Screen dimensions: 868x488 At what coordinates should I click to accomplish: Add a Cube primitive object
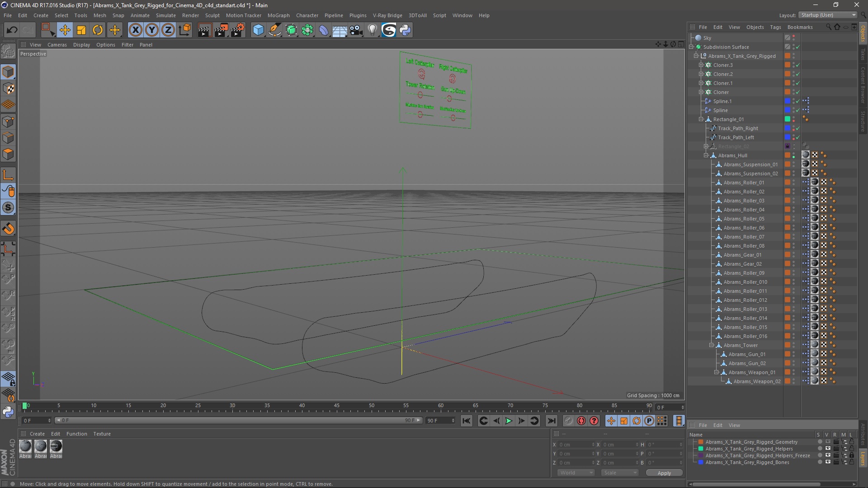pyautogui.click(x=258, y=30)
